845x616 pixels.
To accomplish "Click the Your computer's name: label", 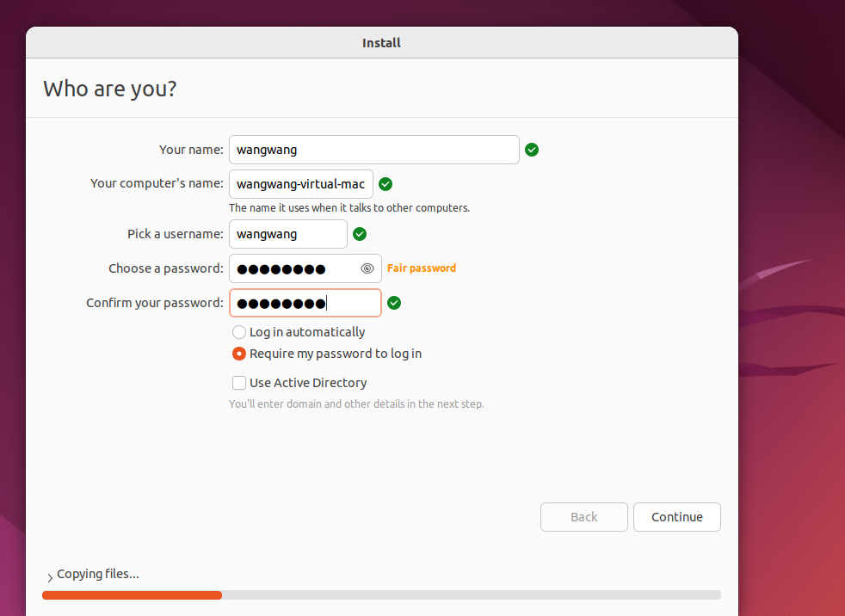I will [157, 183].
